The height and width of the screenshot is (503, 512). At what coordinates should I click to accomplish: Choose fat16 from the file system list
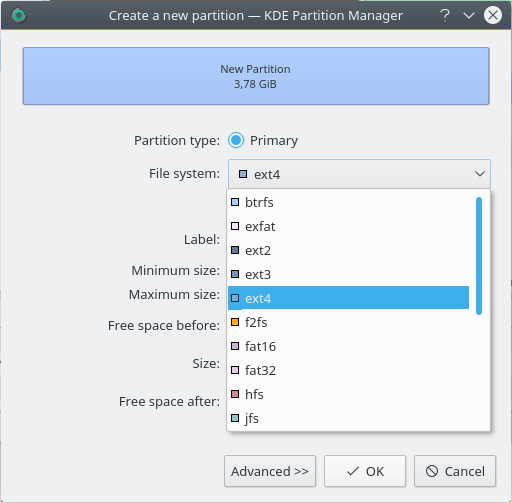[x=348, y=346]
